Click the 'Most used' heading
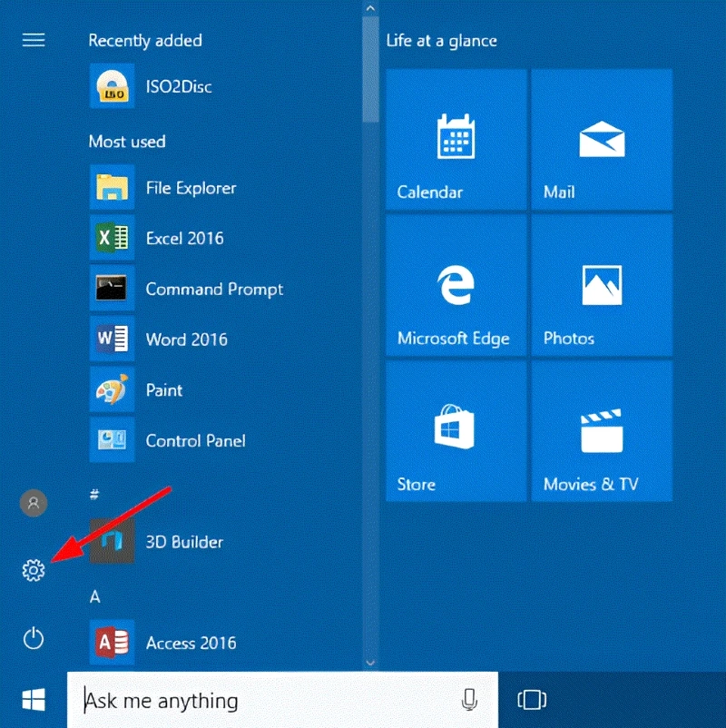 (x=127, y=142)
